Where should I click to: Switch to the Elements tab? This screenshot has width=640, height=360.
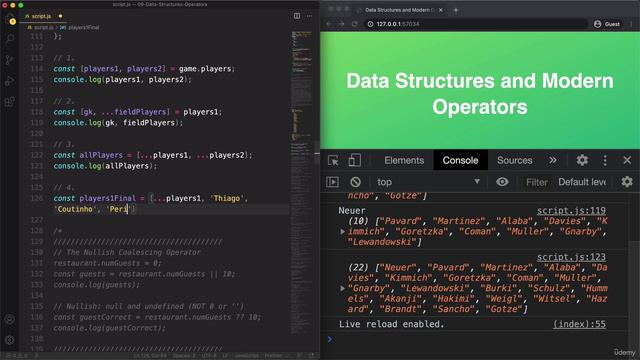pyautogui.click(x=404, y=160)
